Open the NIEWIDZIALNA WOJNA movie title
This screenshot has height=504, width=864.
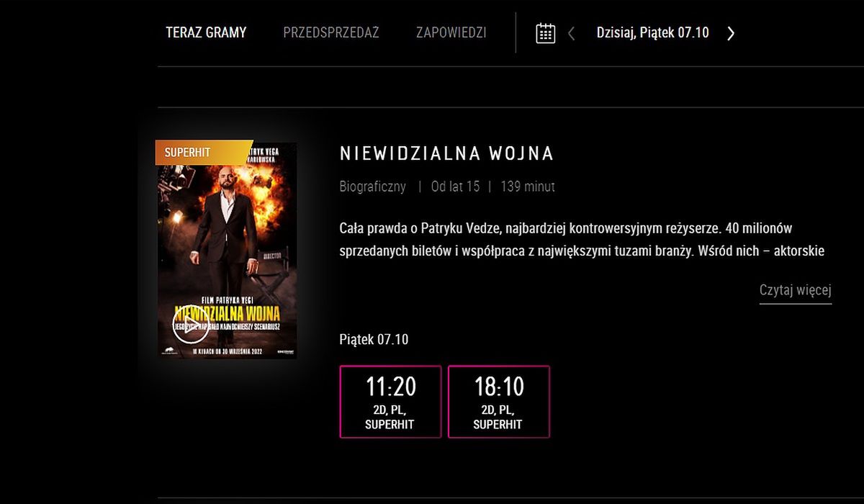(446, 154)
